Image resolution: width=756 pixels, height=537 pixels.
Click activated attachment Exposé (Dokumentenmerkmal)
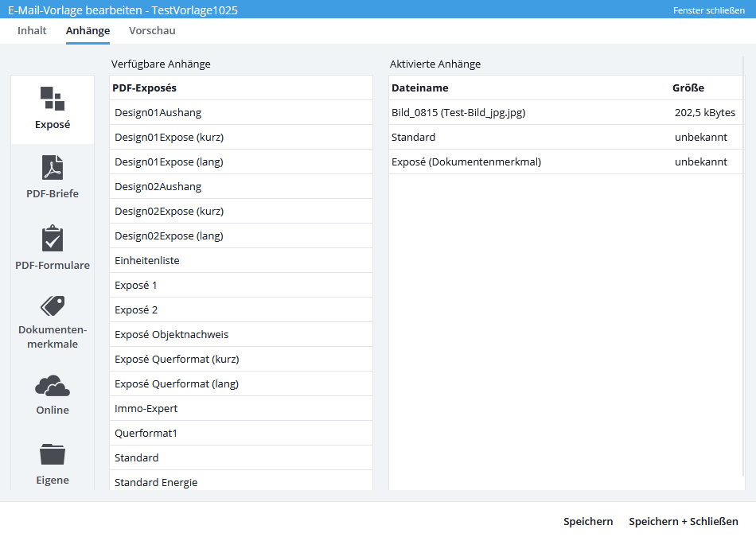click(x=466, y=162)
